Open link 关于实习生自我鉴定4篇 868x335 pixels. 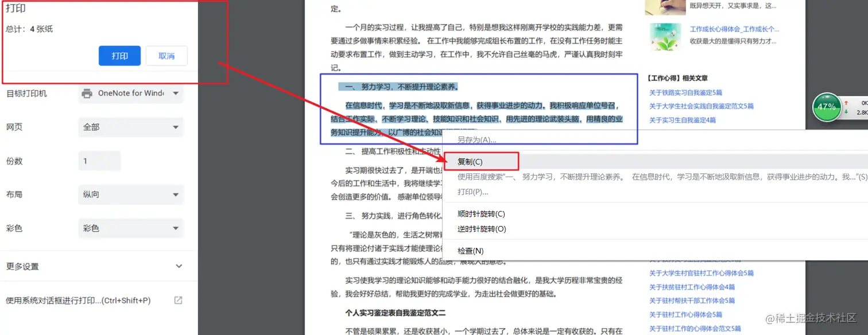(683, 120)
